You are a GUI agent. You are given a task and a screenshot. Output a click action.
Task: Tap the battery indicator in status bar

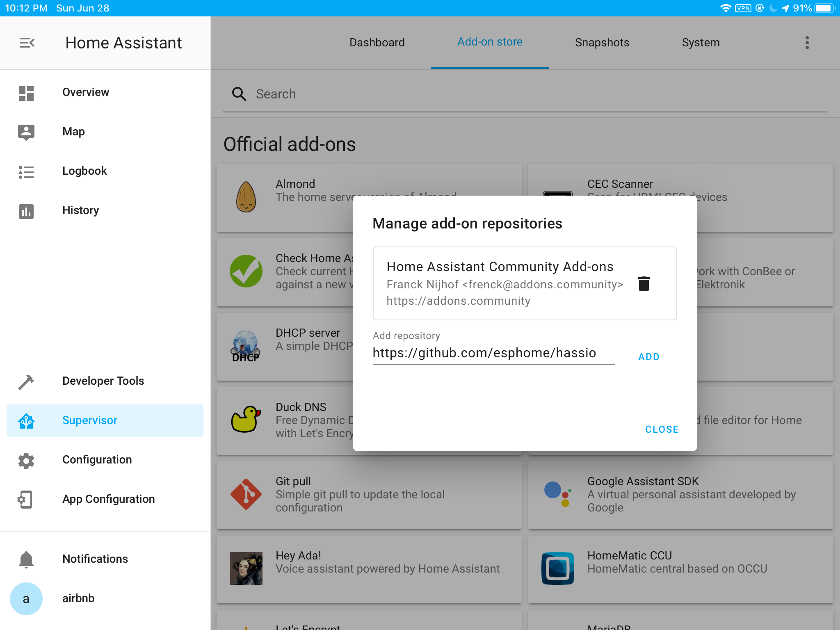click(824, 8)
